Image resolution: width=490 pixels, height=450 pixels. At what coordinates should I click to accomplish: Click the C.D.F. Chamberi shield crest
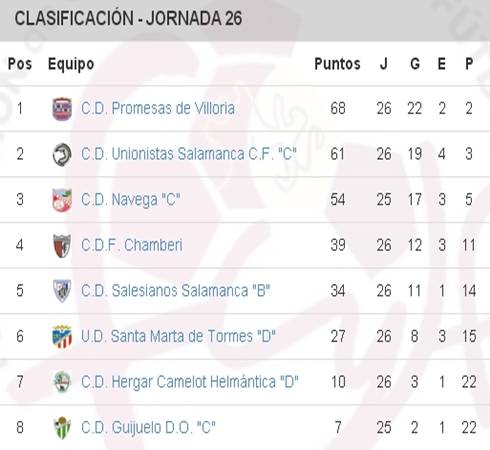click(x=62, y=246)
